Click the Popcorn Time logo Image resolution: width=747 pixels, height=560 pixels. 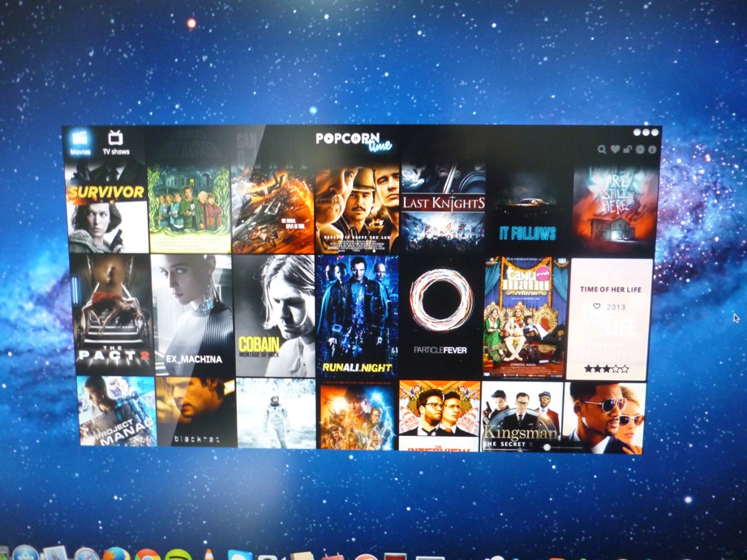(x=354, y=142)
